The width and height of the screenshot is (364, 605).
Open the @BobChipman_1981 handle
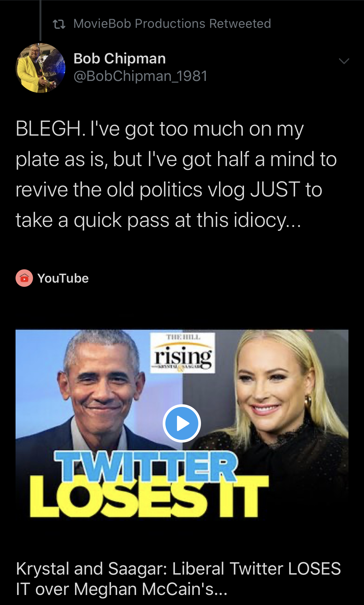(x=140, y=76)
